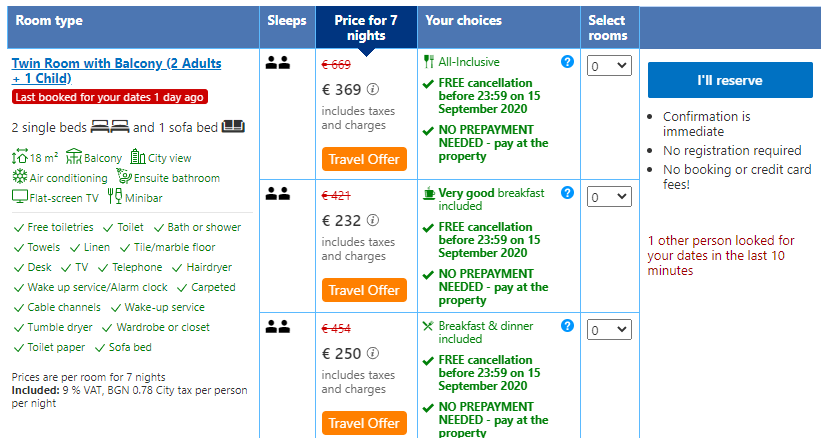Click the Balcony facility icon

(x=74, y=157)
